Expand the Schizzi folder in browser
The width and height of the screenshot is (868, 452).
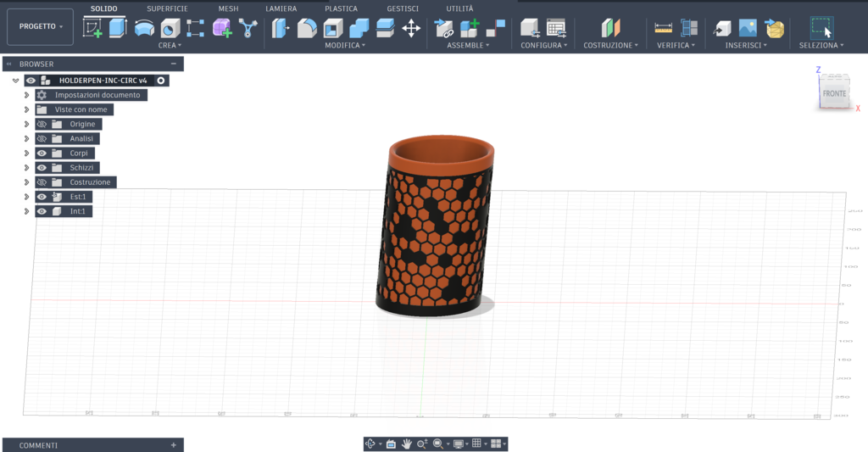coord(26,167)
